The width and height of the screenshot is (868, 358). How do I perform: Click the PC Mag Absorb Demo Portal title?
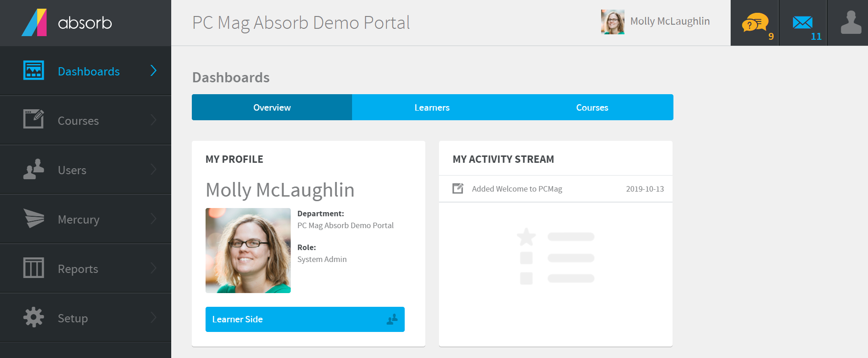[301, 22]
